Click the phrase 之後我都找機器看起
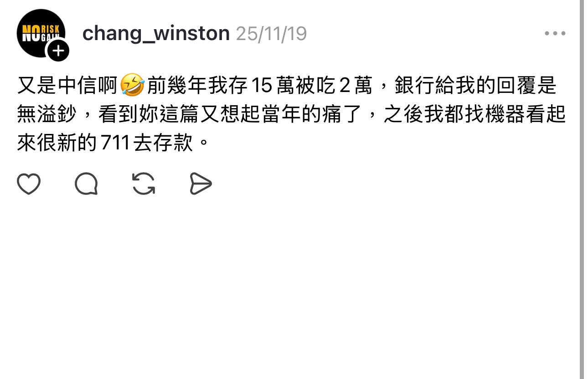 [475, 115]
